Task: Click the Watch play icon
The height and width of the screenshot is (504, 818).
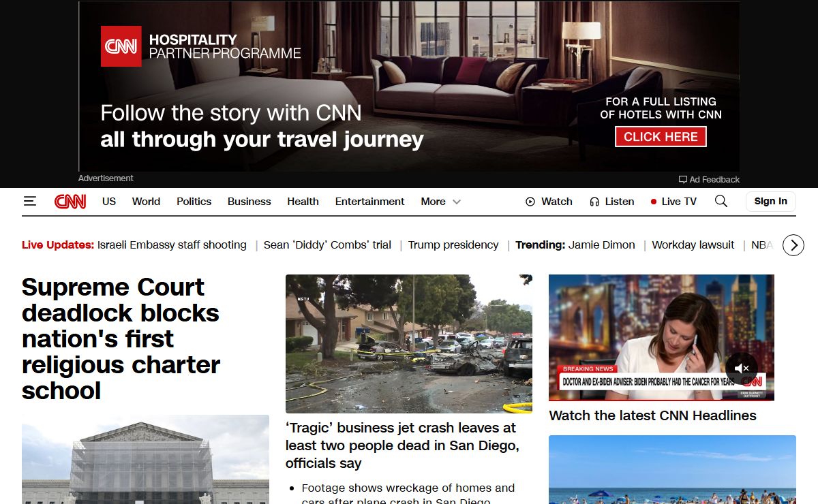Action: click(530, 202)
